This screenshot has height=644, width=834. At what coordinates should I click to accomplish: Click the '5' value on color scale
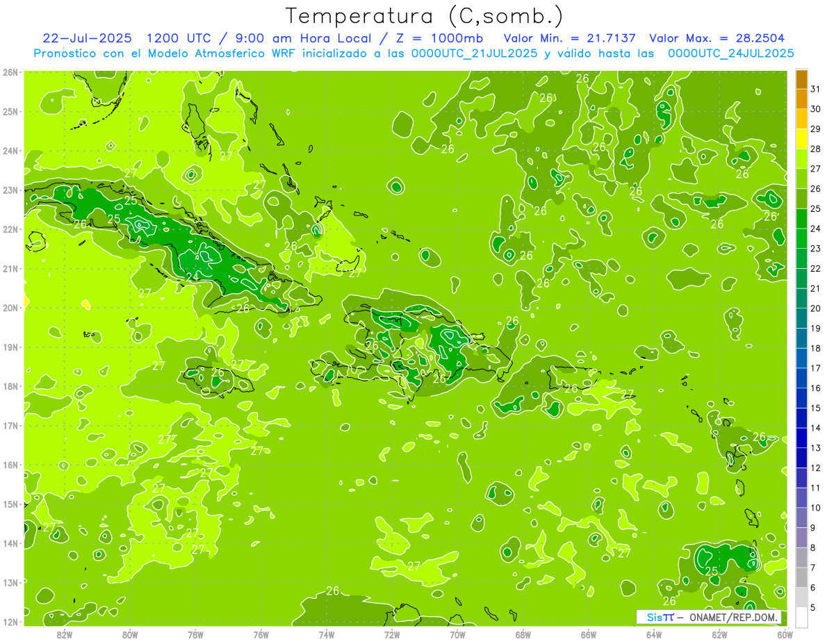point(813,607)
